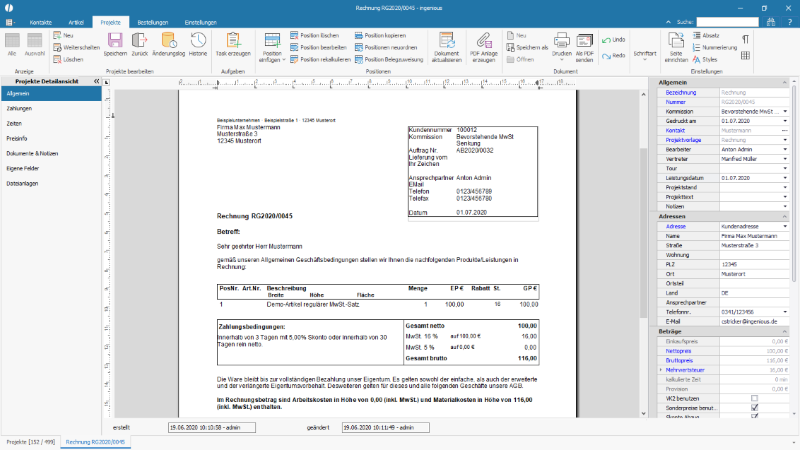Select Zahlungen in the sidebar

(51, 109)
